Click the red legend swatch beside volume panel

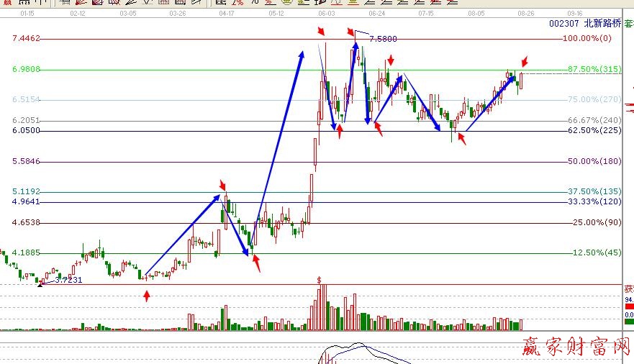pyautogui.click(x=629, y=306)
